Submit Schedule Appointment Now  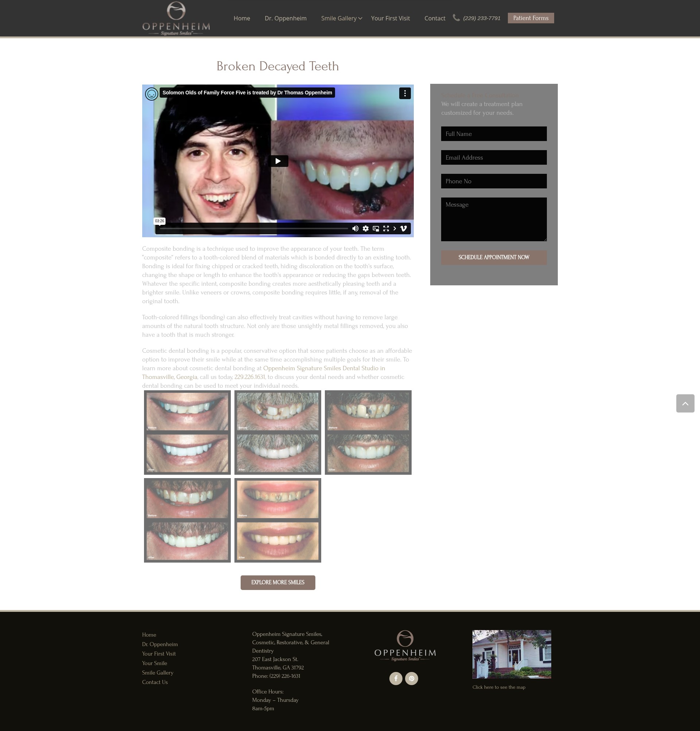click(x=494, y=257)
